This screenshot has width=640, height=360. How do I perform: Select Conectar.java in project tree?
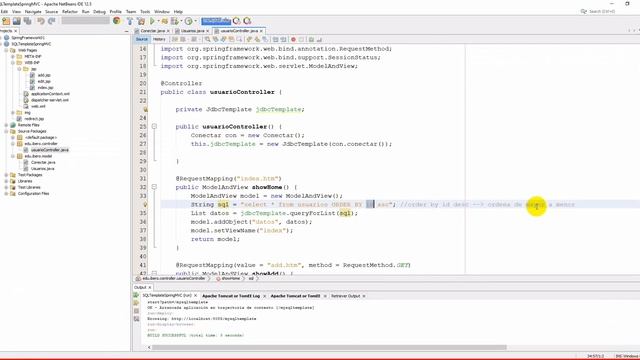(43, 162)
